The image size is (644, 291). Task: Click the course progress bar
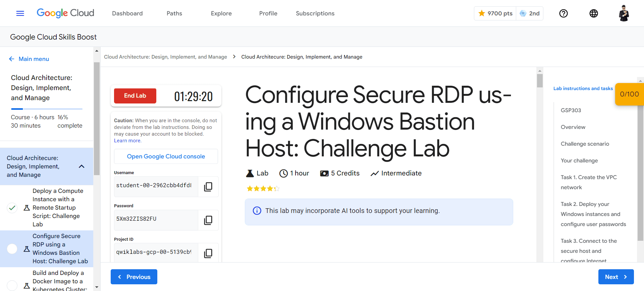pos(47,109)
